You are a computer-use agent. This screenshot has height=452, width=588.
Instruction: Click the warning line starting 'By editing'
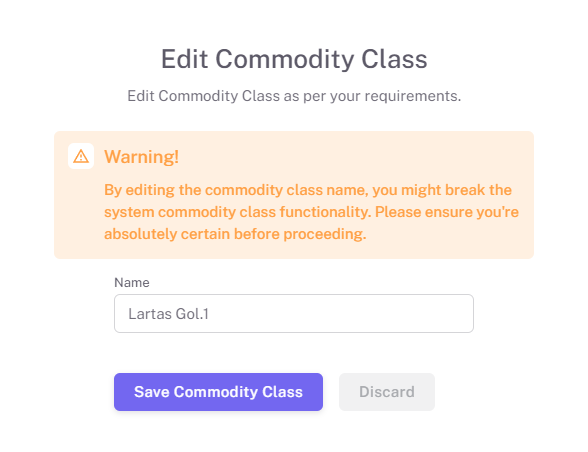pos(308,190)
